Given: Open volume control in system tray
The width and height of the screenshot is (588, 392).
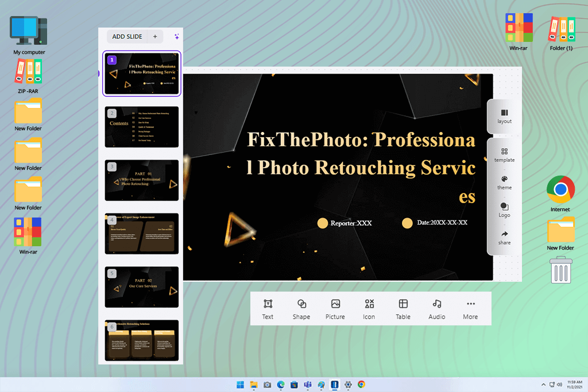Looking at the screenshot, I should (x=559, y=385).
